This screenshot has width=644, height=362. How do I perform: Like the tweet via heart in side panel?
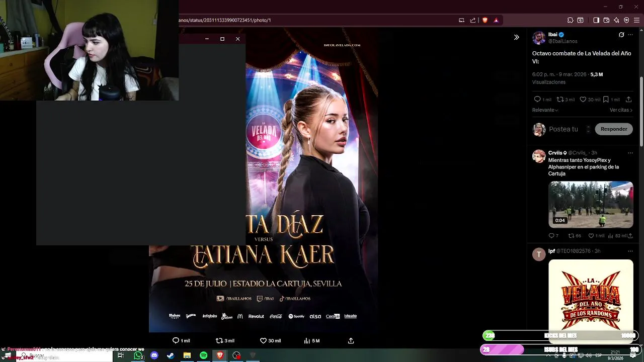pyautogui.click(x=583, y=100)
